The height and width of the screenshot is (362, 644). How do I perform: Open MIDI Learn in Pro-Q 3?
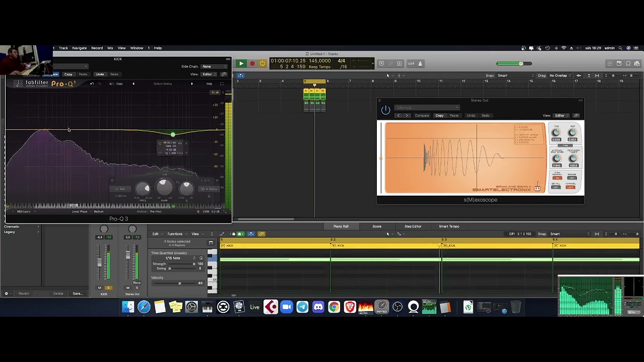(24, 212)
